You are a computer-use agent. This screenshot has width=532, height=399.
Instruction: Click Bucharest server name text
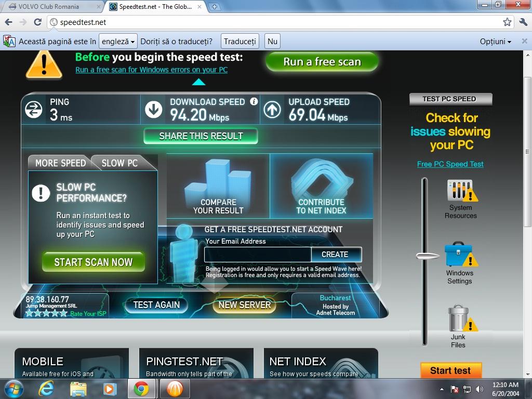pyautogui.click(x=335, y=298)
